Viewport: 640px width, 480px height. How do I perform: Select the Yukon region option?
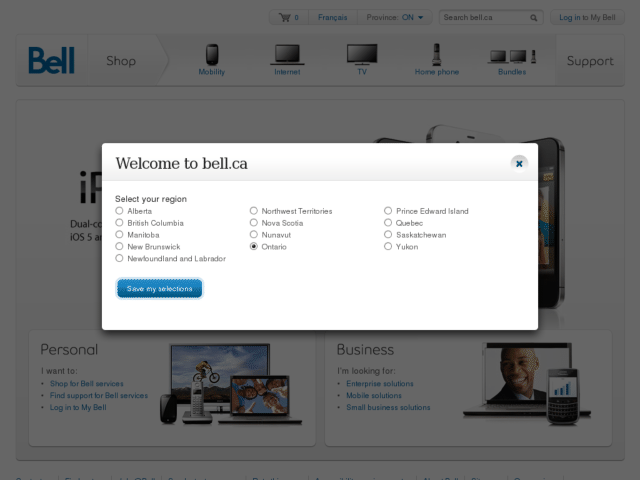tap(388, 247)
